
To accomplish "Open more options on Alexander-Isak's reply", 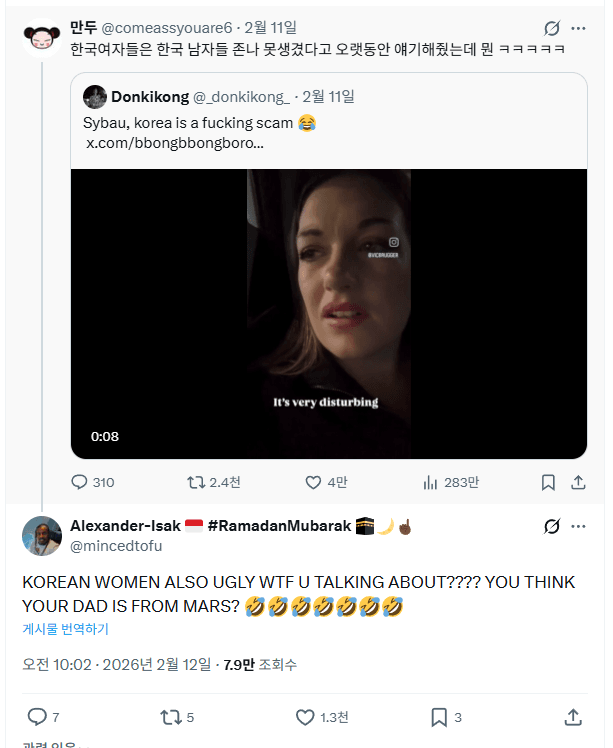I will pyautogui.click(x=578, y=526).
